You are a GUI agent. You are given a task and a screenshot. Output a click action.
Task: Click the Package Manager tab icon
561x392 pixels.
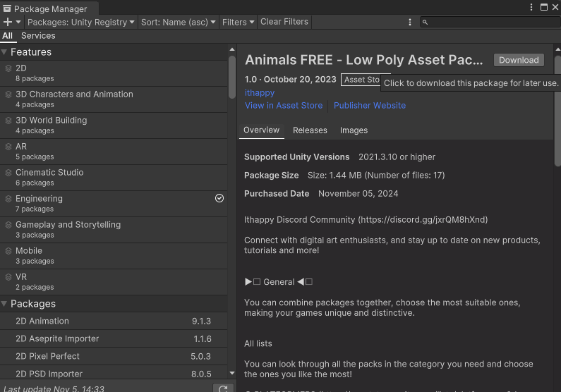pos(7,8)
